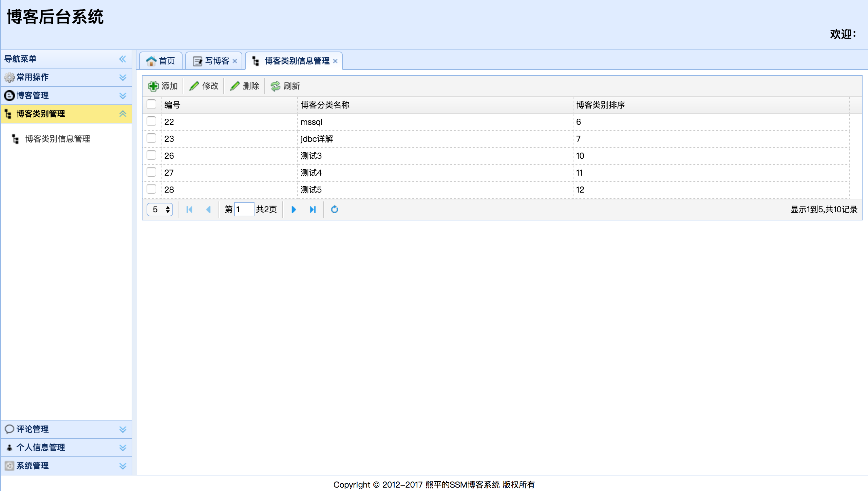Image resolution: width=868 pixels, height=491 pixels.
Task: Go to first page of results
Action: [x=189, y=210]
